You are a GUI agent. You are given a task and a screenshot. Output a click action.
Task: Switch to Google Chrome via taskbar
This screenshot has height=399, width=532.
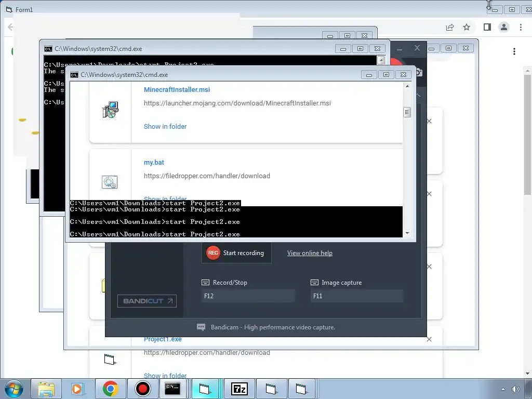click(110, 389)
